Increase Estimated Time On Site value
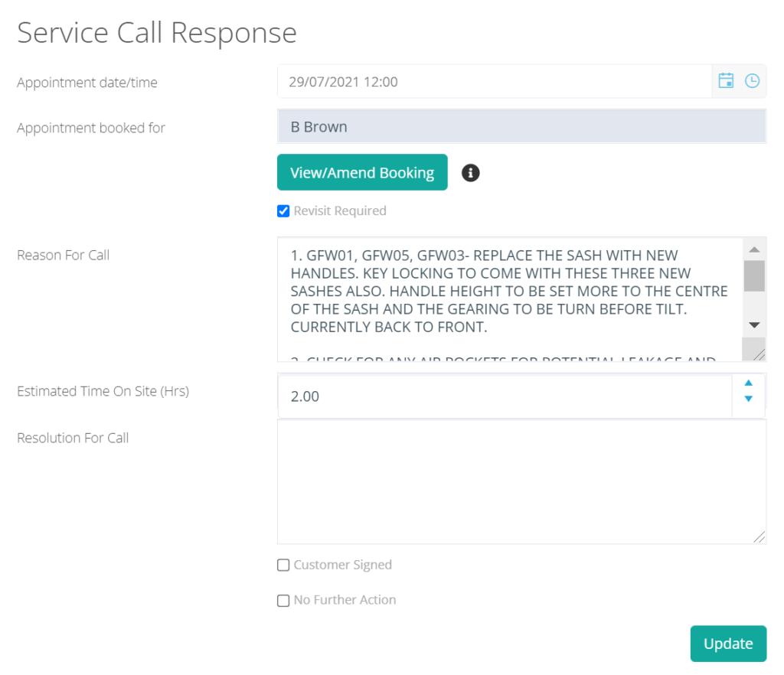Screen dimensions: 784x675 click(x=749, y=383)
